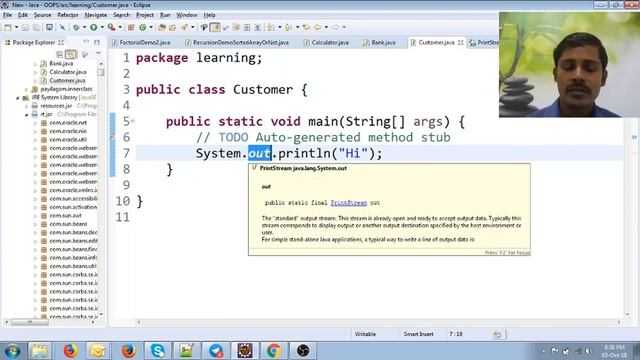Click the horizontal scrollbar in Package Explorer
640x360 pixels.
(30, 322)
